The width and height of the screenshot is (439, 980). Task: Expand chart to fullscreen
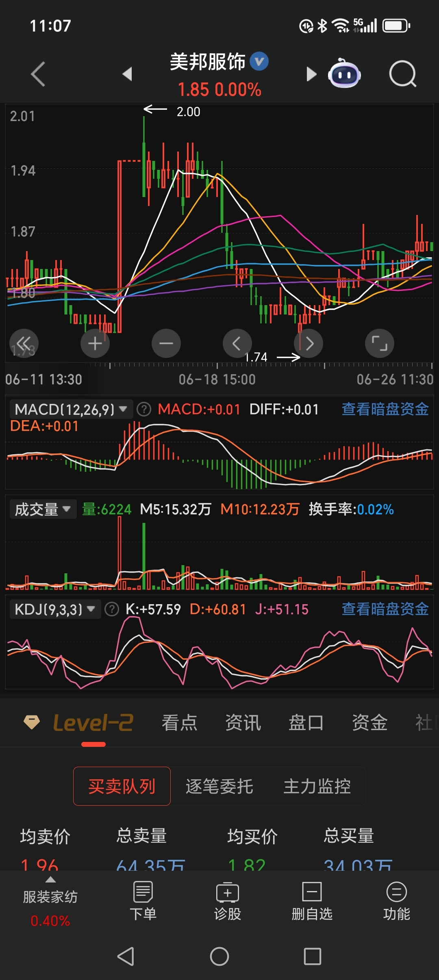(380, 343)
